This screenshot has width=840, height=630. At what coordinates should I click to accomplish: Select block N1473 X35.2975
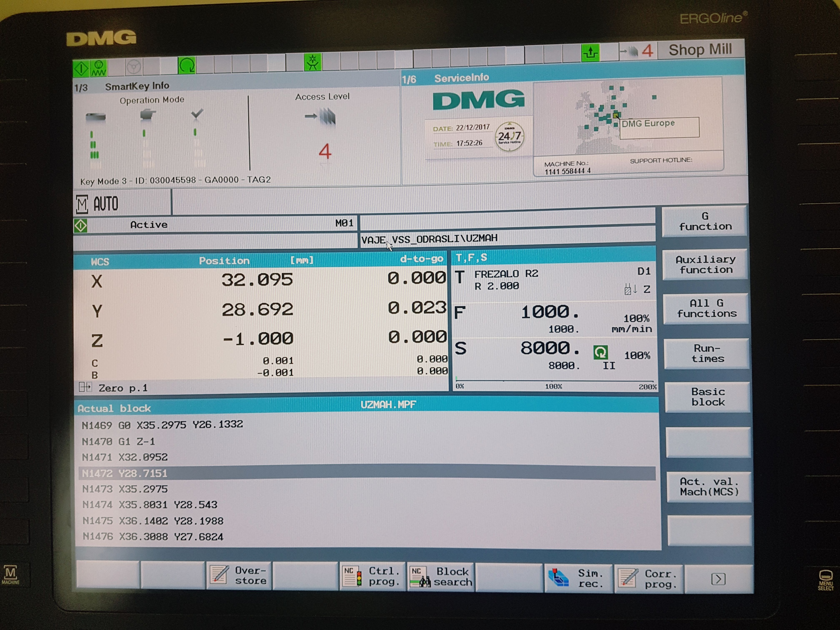pos(125,489)
